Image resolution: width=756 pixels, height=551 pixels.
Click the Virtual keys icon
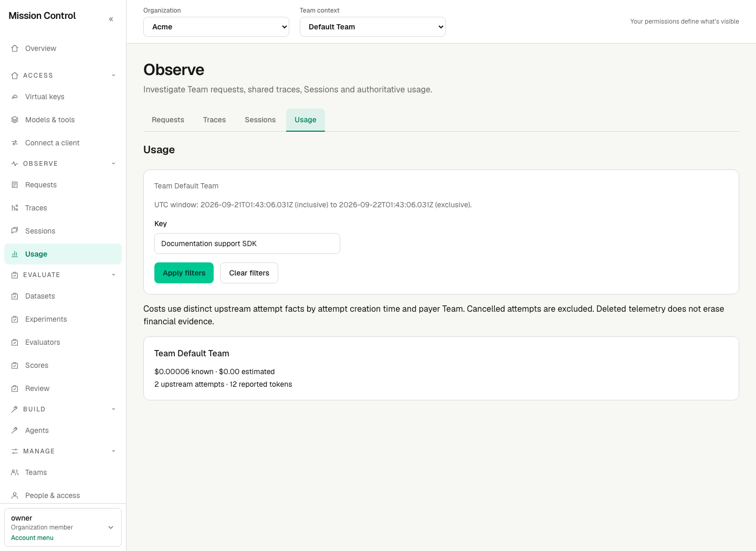(x=15, y=97)
